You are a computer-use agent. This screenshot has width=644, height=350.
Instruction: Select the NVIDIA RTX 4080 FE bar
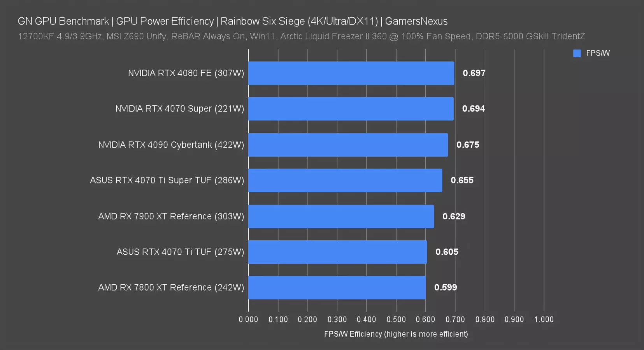point(350,73)
